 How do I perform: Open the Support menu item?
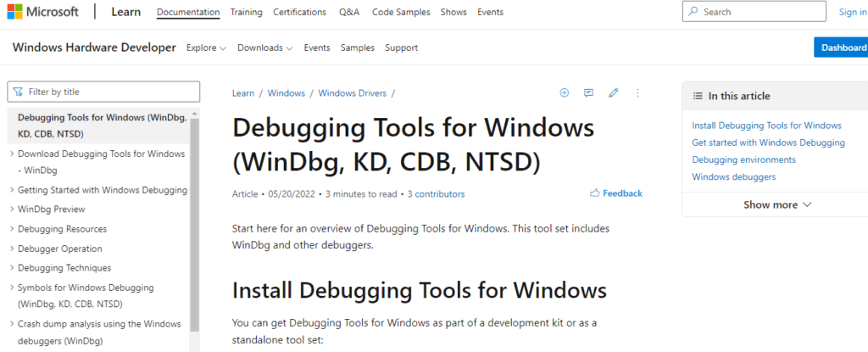point(401,47)
